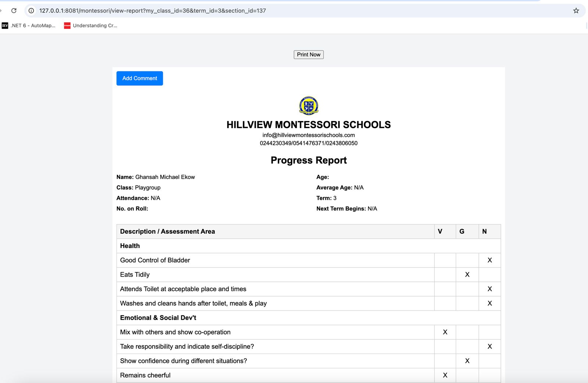Select the V mark for Mix with others
Image resolution: width=588 pixels, height=383 pixels.
[x=445, y=332]
